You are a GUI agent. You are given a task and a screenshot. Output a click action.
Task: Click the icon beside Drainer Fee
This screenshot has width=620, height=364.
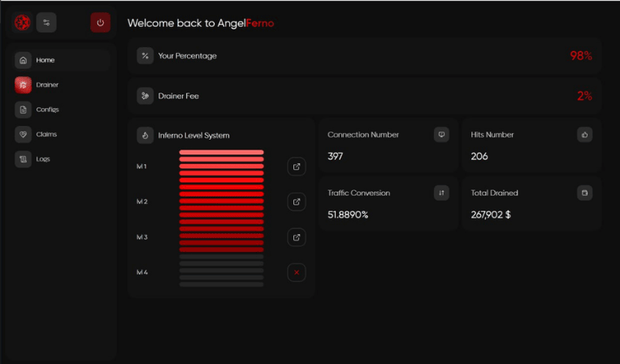[x=145, y=96]
